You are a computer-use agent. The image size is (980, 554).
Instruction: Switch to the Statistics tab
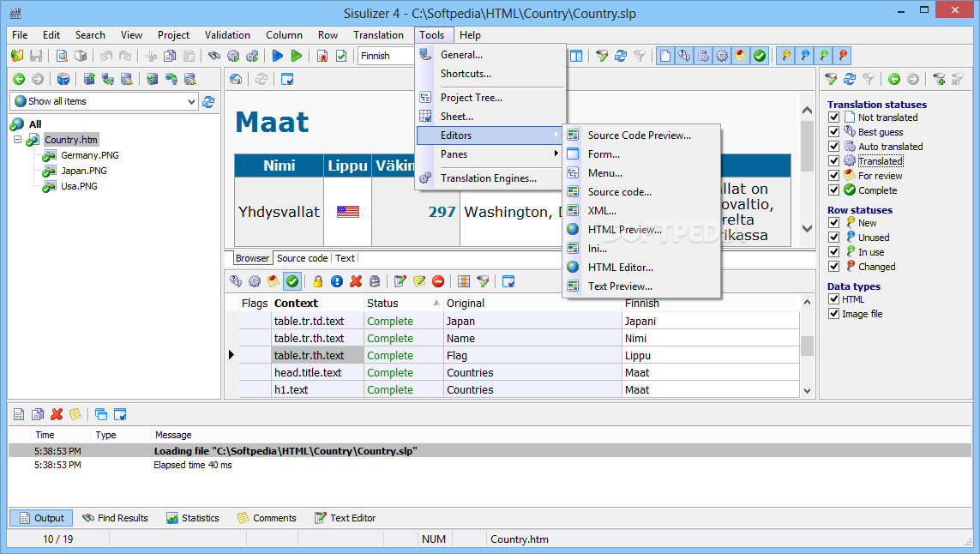pos(193,518)
